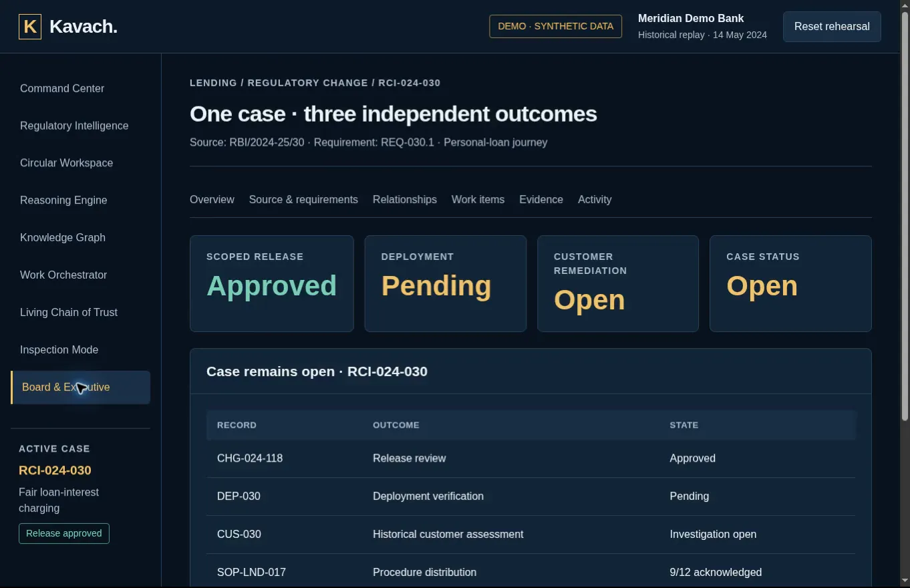Image resolution: width=910 pixels, height=588 pixels.
Task: Click the Investigation open state
Action: click(x=713, y=535)
